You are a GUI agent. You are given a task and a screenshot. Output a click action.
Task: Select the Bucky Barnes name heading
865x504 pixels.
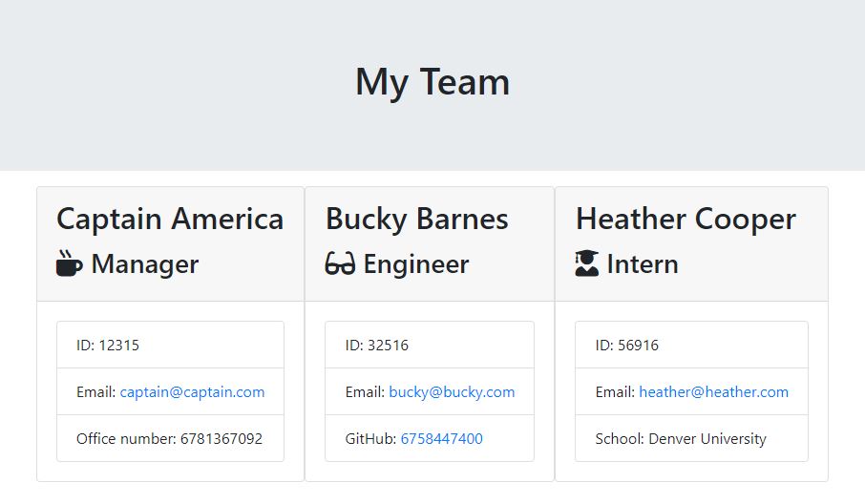click(417, 219)
